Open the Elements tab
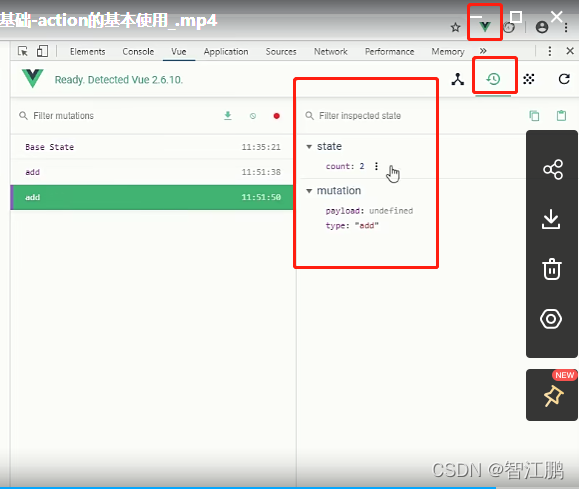Viewport: 579px width, 489px height. click(88, 52)
